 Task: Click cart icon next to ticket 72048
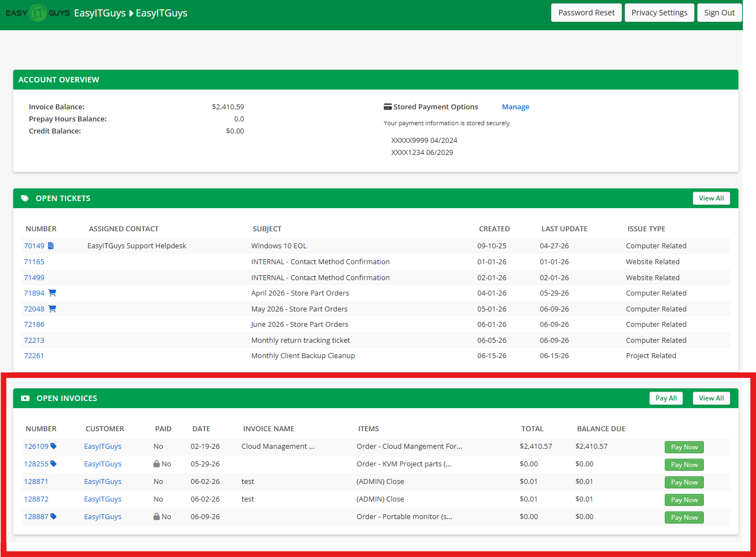52,309
